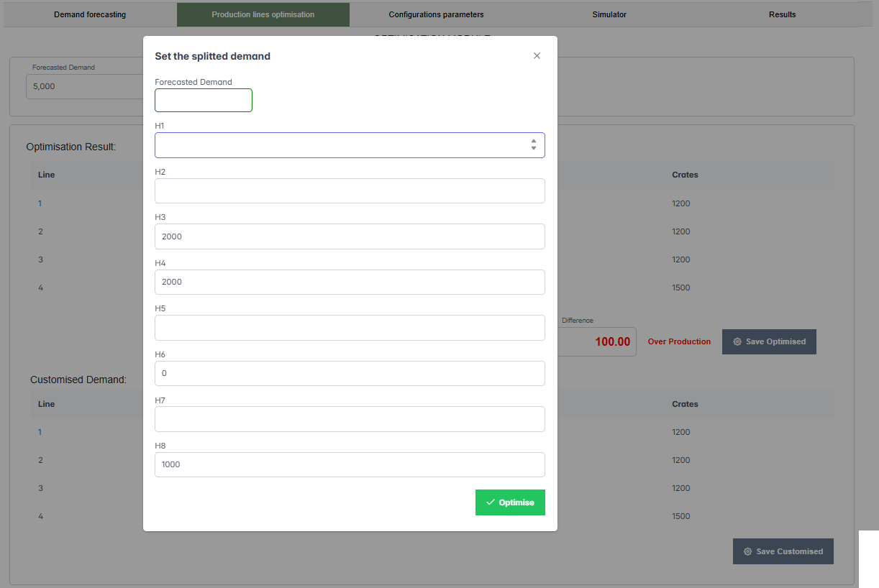
Task: Click the H8 field containing 1000
Action: [x=350, y=464]
